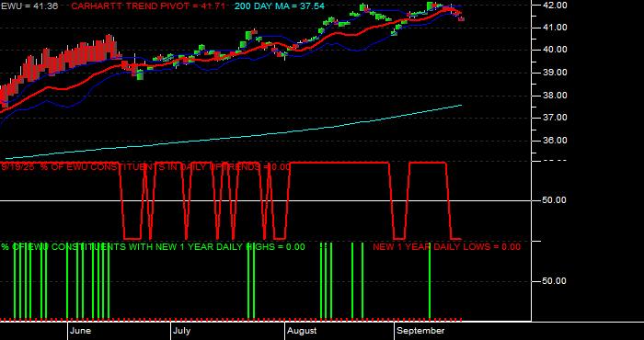Click the 39.00 price axis value
644x340 pixels.
[x=555, y=73]
